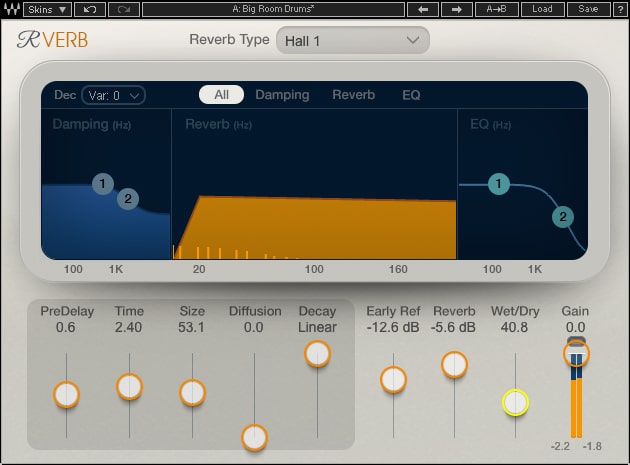Toggle the A→B setup comparison button
Viewport: 630px width, 465px height.
coord(496,9)
